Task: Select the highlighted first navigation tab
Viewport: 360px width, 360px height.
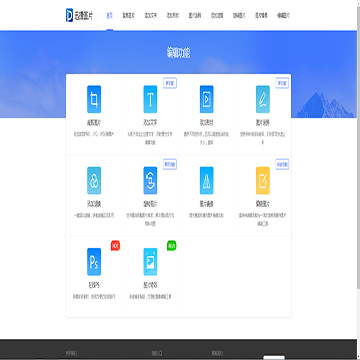Action: coord(110,16)
